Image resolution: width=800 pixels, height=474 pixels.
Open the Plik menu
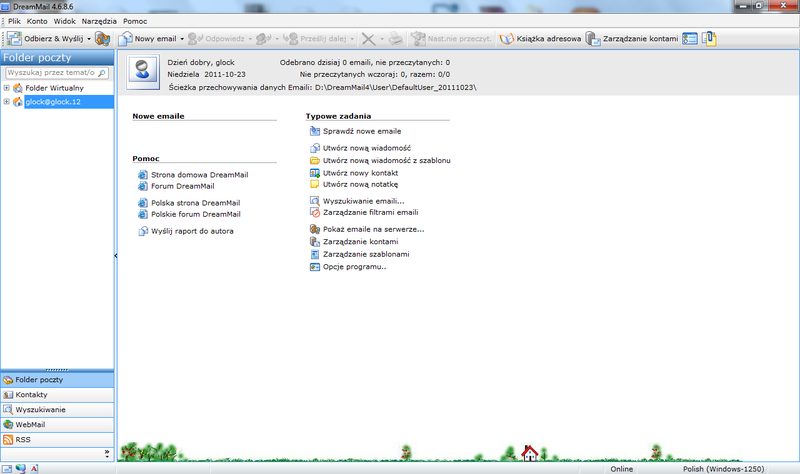(x=14, y=21)
